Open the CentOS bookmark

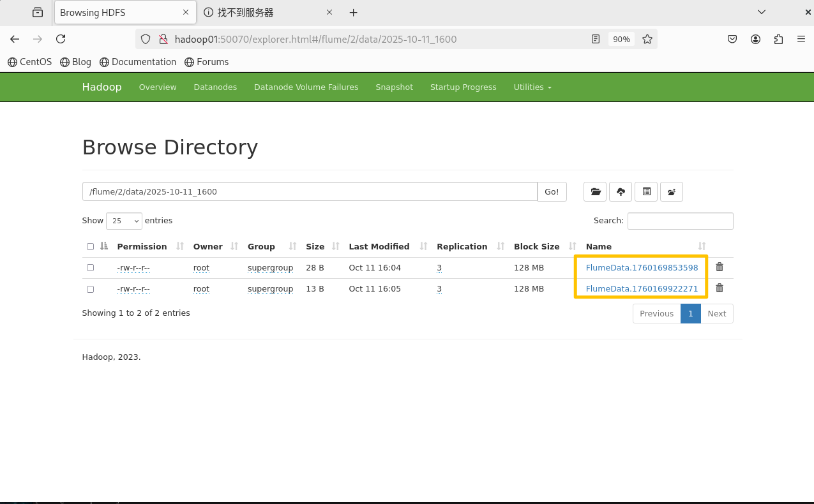pyautogui.click(x=29, y=62)
